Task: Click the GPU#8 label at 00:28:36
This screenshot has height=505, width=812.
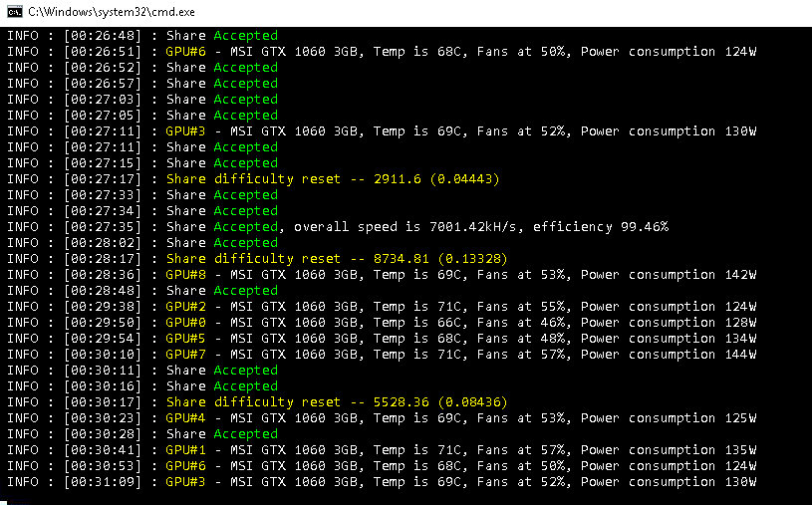Action: coord(185,275)
